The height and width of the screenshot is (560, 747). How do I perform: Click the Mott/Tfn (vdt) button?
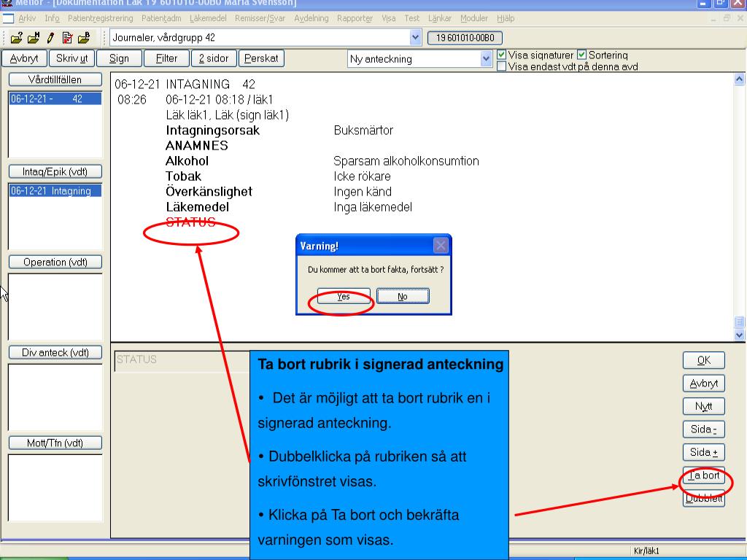(55, 443)
